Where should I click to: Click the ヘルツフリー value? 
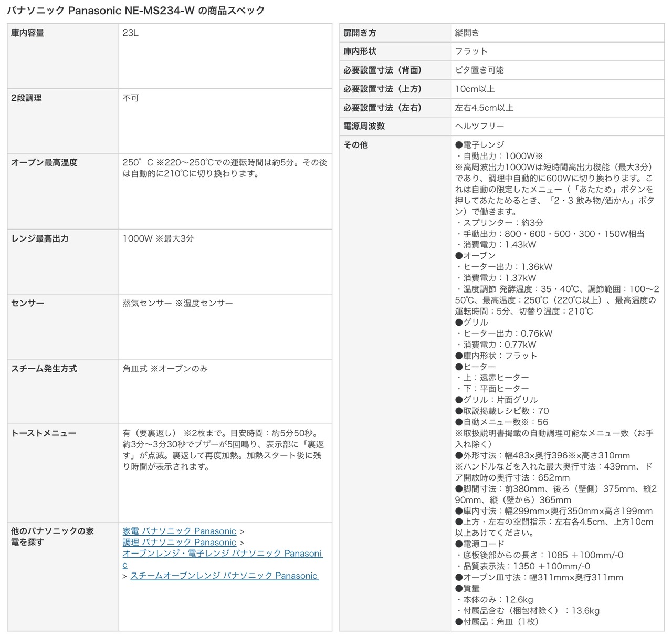tap(480, 126)
